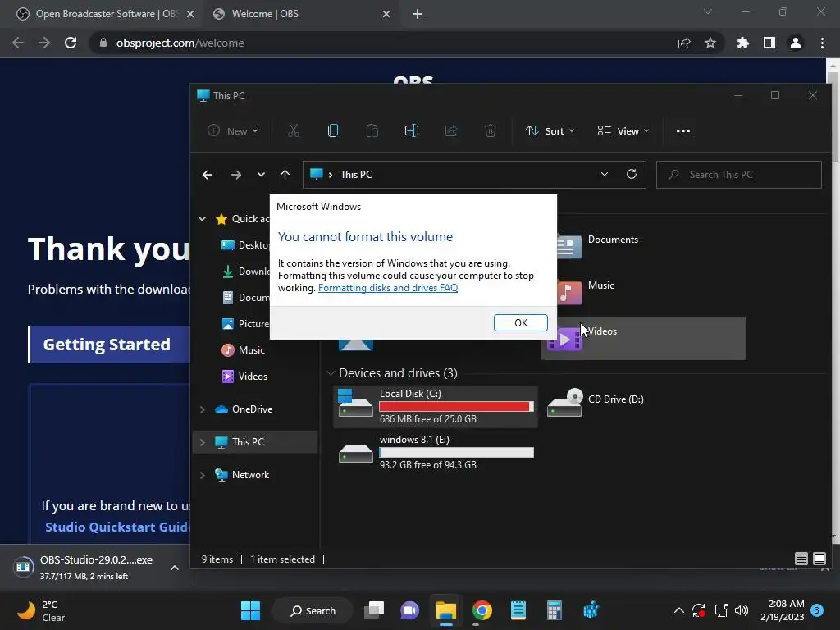
Task: Open volume control in system tray
Action: tap(742, 610)
